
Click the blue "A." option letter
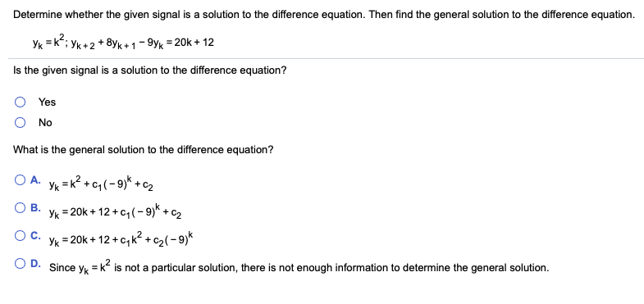(35, 179)
